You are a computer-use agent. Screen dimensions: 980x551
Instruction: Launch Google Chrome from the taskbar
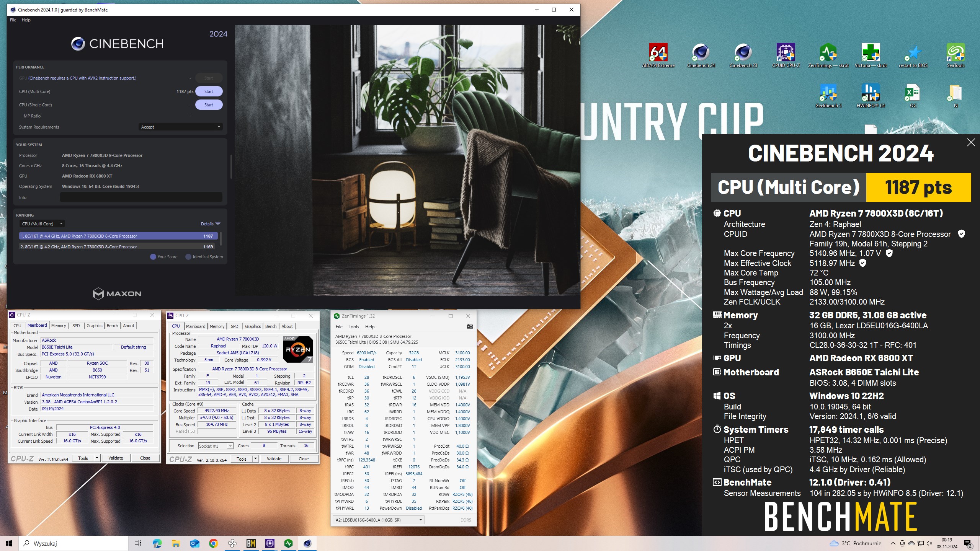(213, 543)
